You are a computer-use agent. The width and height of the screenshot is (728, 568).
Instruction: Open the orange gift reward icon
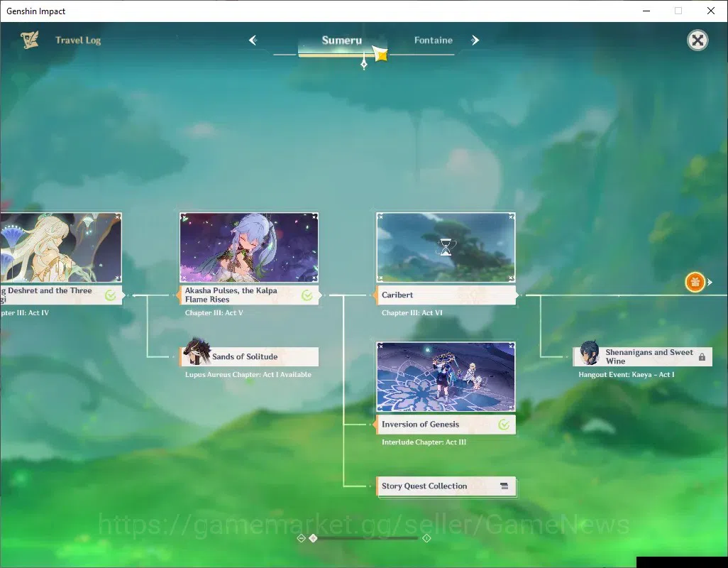click(695, 282)
